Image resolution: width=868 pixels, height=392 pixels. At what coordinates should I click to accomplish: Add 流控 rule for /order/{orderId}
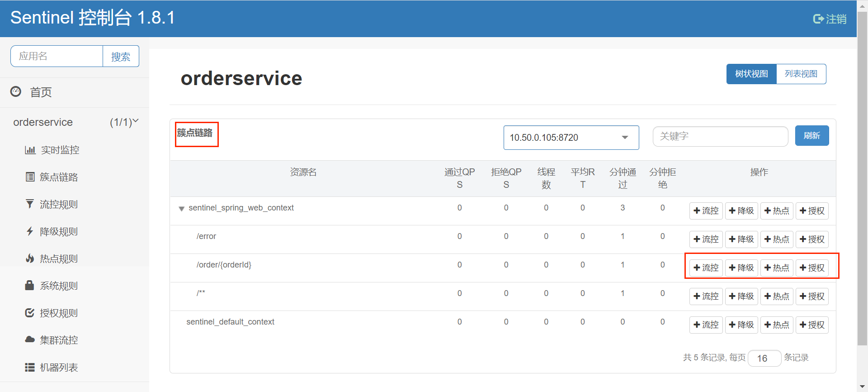tap(706, 268)
